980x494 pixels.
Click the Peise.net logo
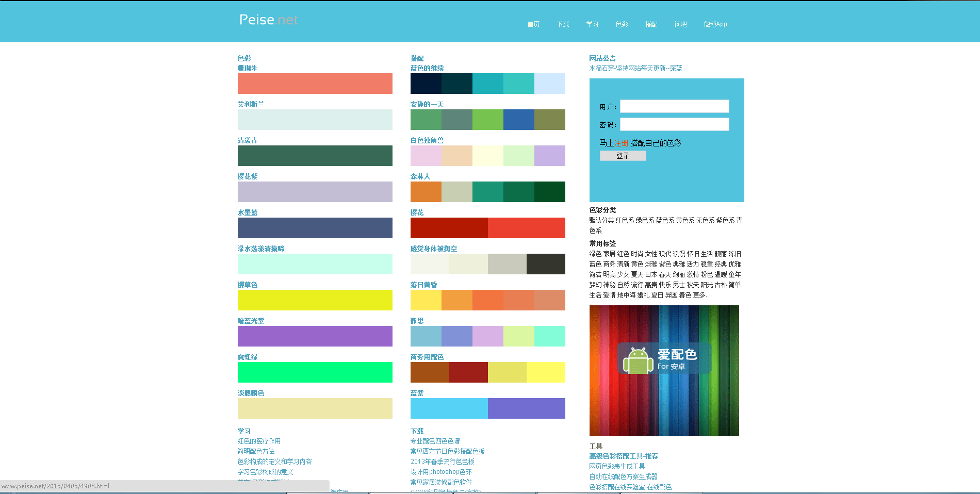[x=269, y=20]
